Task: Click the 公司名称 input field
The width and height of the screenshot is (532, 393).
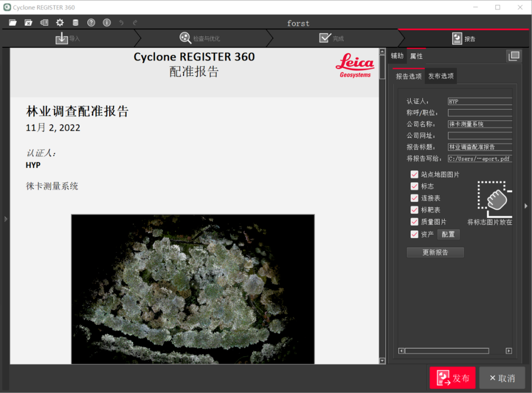Action: click(x=480, y=124)
